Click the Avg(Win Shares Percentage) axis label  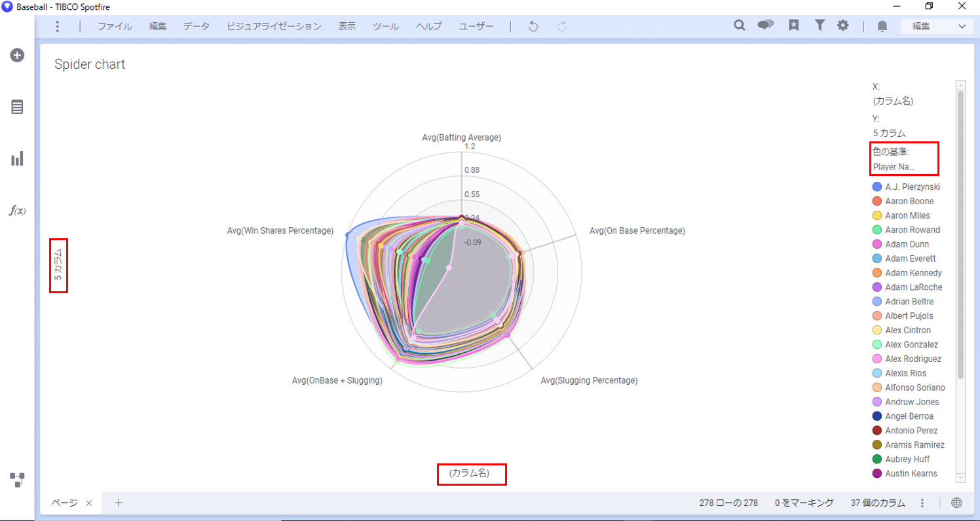click(280, 231)
